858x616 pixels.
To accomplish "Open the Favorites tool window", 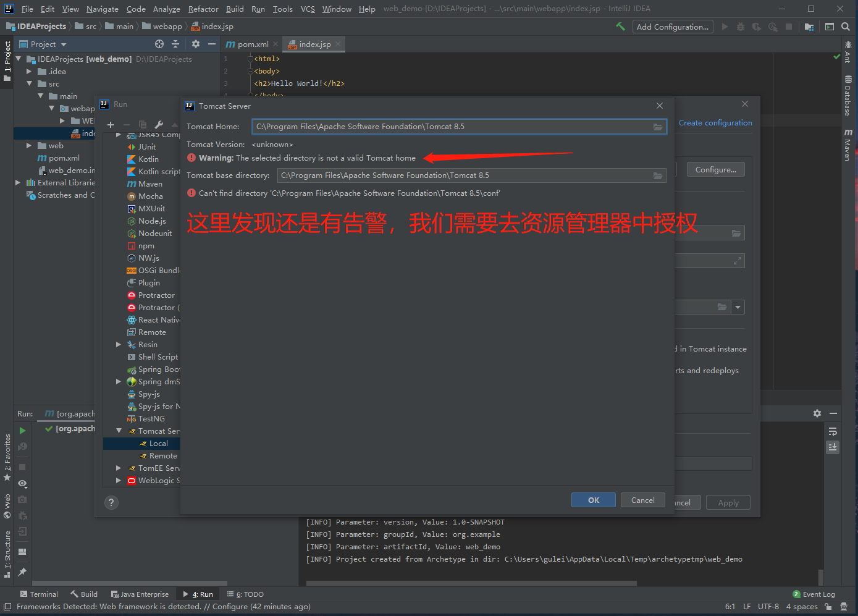I will click(7, 458).
